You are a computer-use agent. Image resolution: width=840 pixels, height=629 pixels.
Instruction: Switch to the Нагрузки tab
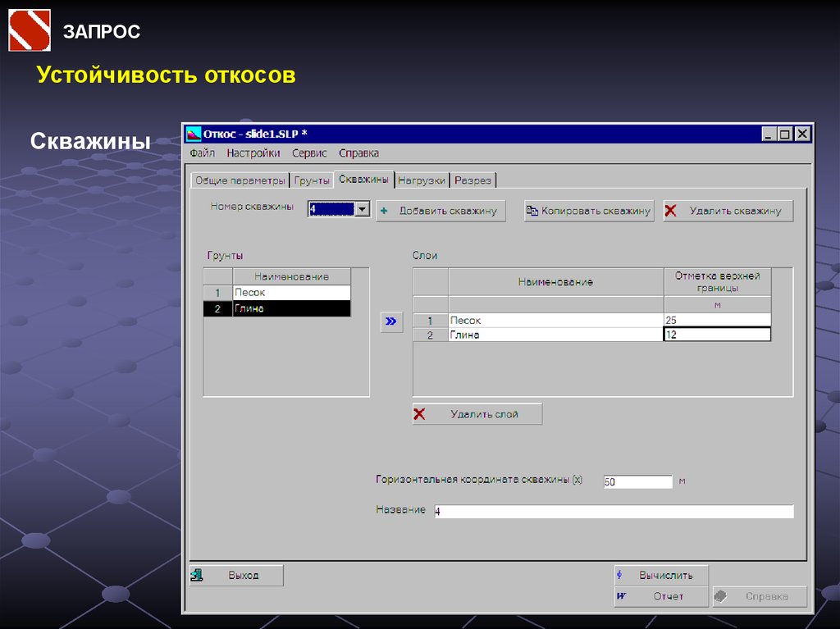(422, 180)
